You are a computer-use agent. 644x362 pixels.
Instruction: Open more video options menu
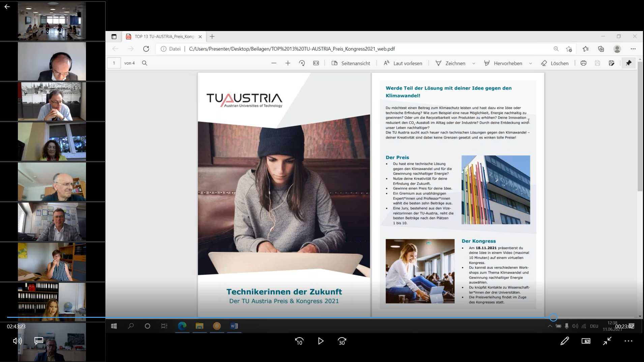[628, 341]
